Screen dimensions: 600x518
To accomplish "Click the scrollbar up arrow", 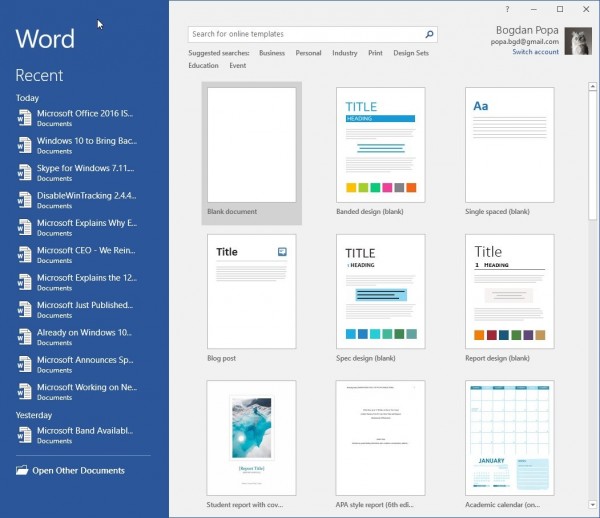I will (592, 86).
